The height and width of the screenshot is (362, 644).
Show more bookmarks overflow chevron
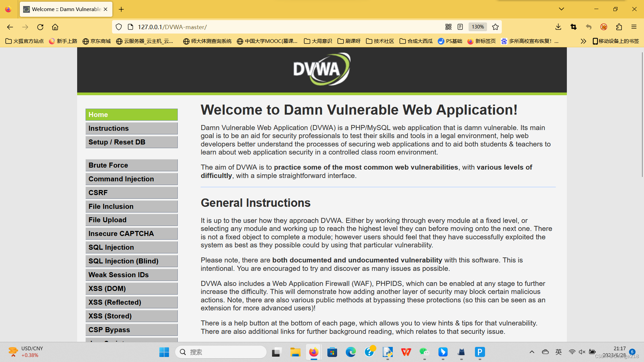point(583,41)
